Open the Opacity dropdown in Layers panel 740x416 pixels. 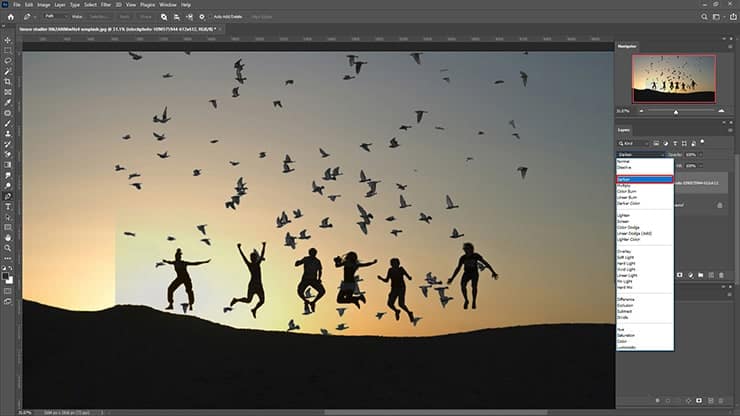pyautogui.click(x=703, y=155)
